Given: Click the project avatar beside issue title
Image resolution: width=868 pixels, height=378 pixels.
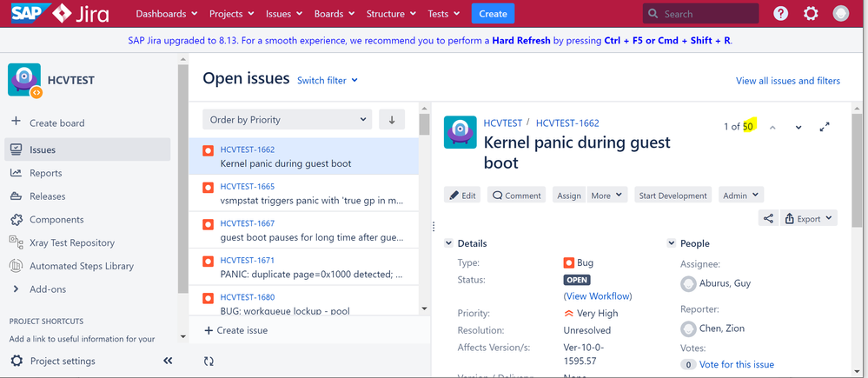Looking at the screenshot, I should click(460, 132).
